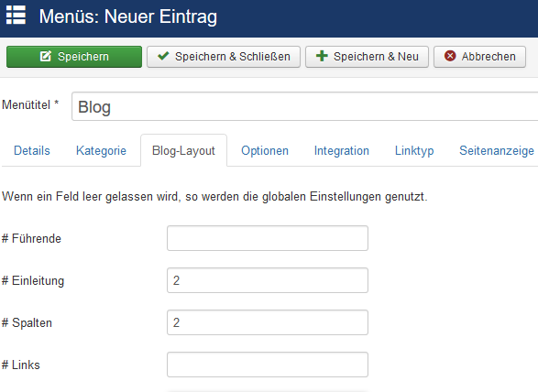Click the # Führende input field
The height and width of the screenshot is (392, 538).
click(268, 238)
